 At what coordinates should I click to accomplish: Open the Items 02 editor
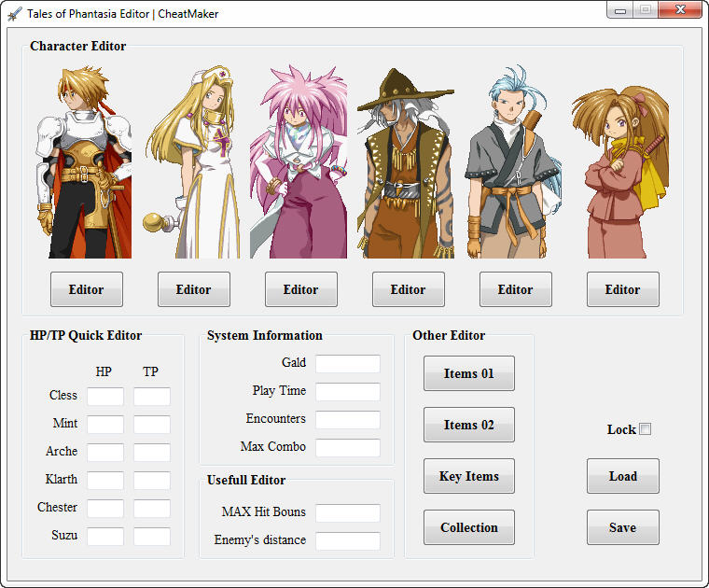(x=468, y=425)
